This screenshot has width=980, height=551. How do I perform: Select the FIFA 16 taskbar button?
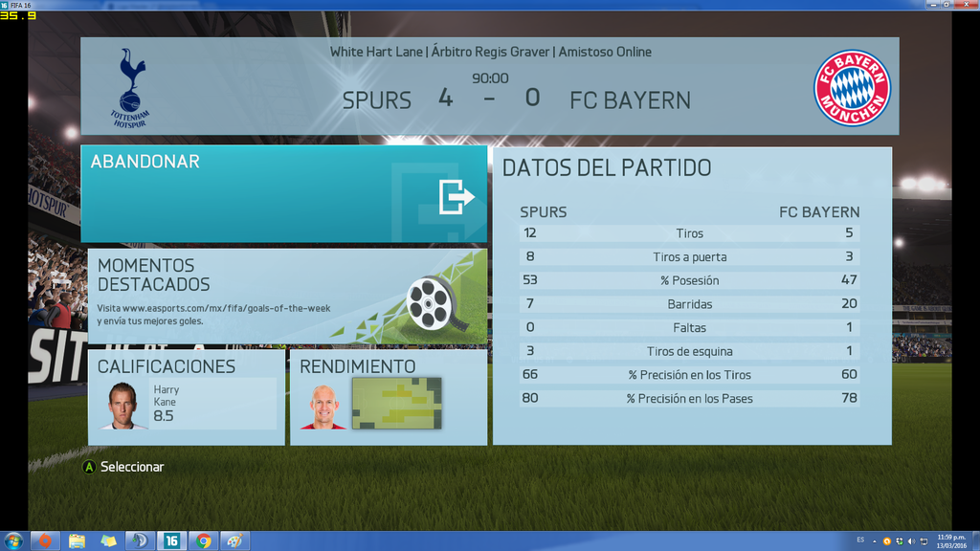pos(172,540)
